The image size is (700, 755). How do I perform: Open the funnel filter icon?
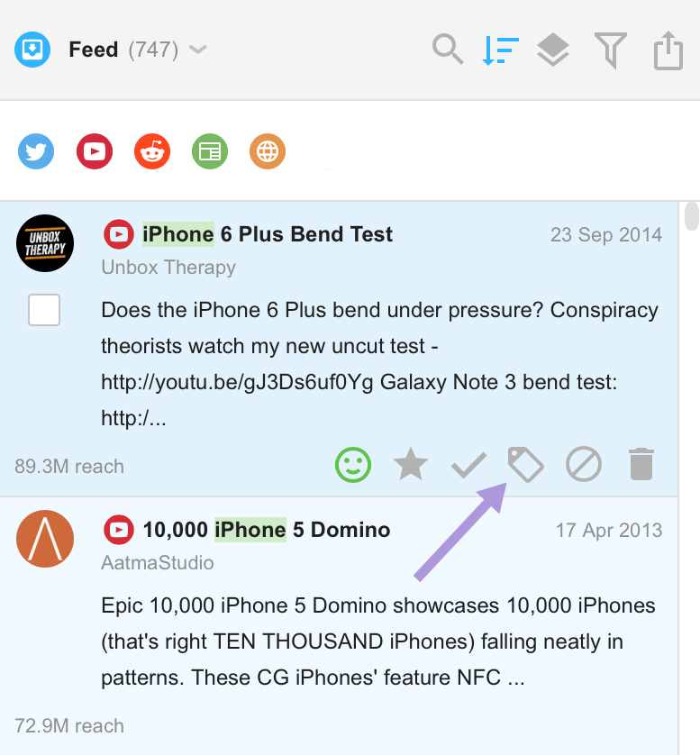[611, 50]
